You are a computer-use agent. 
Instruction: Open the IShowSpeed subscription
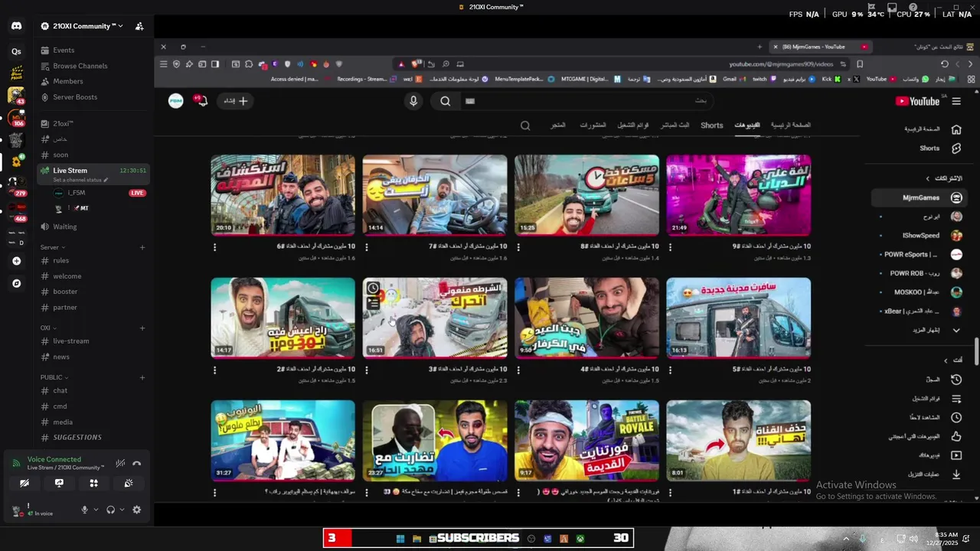920,236
